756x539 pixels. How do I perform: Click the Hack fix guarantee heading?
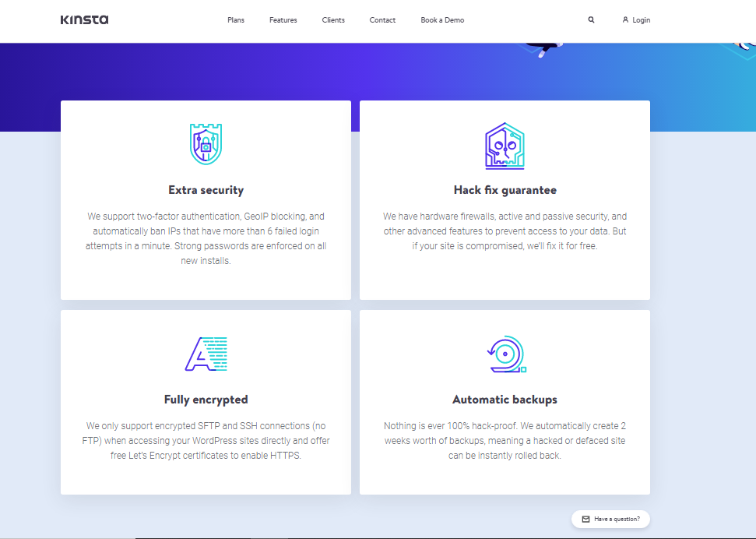(x=505, y=189)
